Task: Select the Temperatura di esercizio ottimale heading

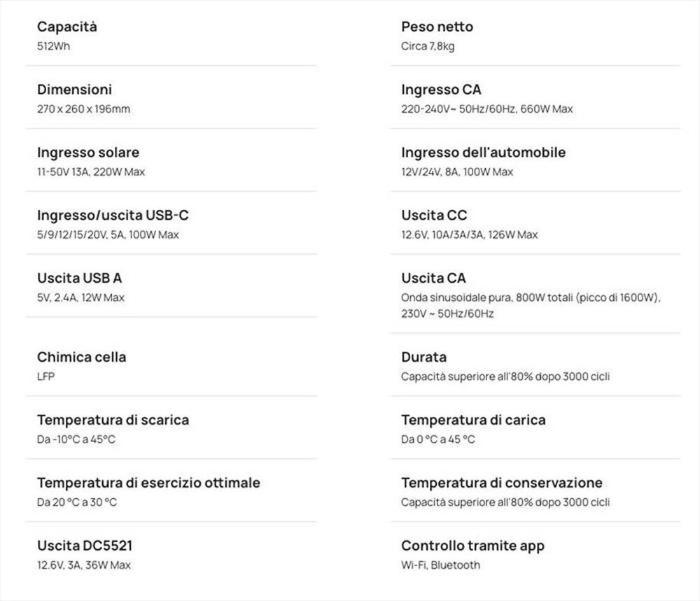Action: point(148,483)
